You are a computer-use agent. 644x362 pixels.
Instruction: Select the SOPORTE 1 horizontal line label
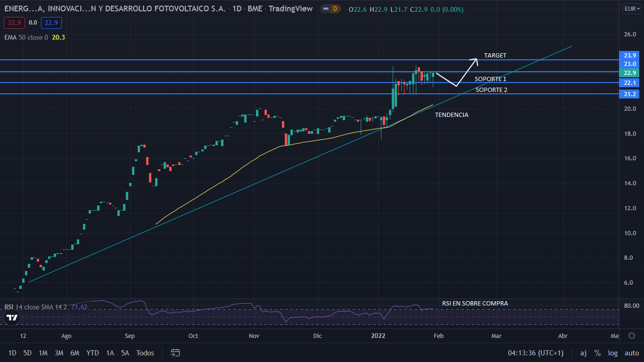490,79
